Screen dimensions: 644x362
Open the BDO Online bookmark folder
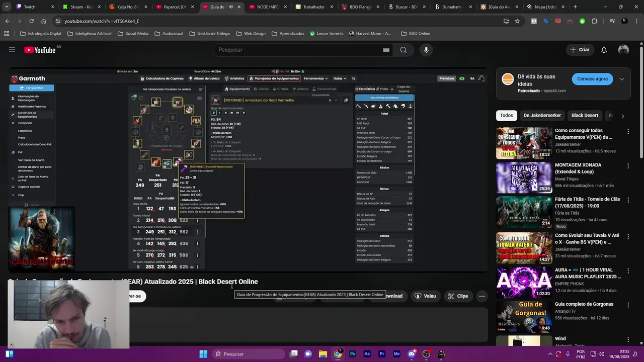(416, 34)
